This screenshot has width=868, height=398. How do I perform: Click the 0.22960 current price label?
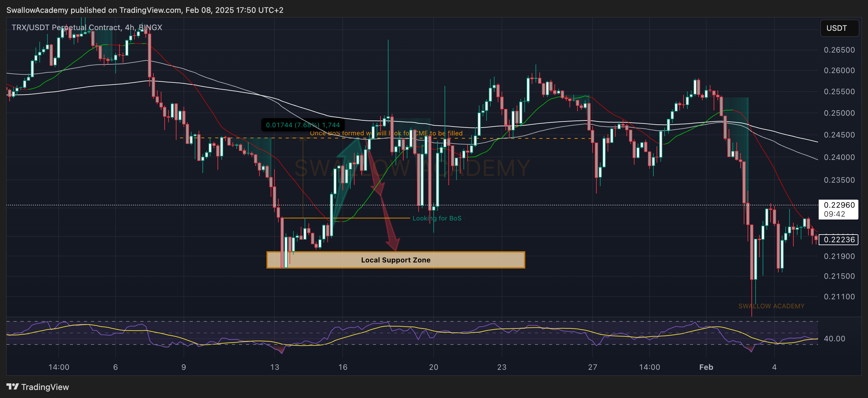click(x=839, y=205)
